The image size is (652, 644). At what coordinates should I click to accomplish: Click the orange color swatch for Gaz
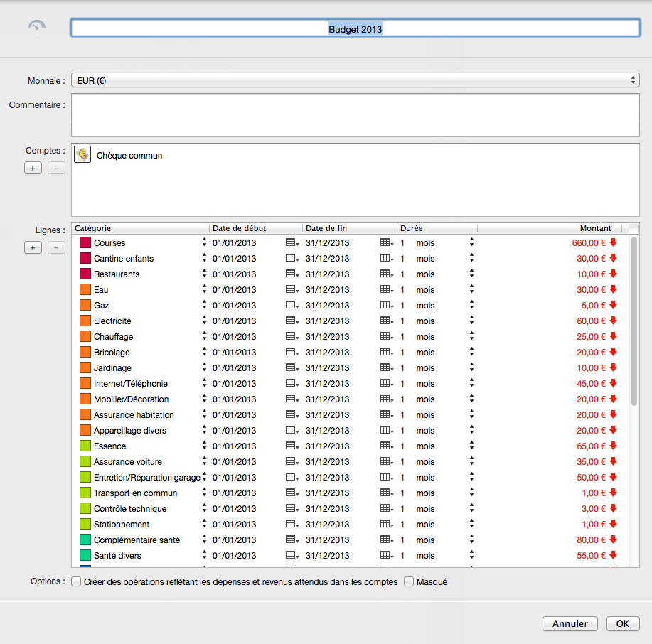coord(85,305)
